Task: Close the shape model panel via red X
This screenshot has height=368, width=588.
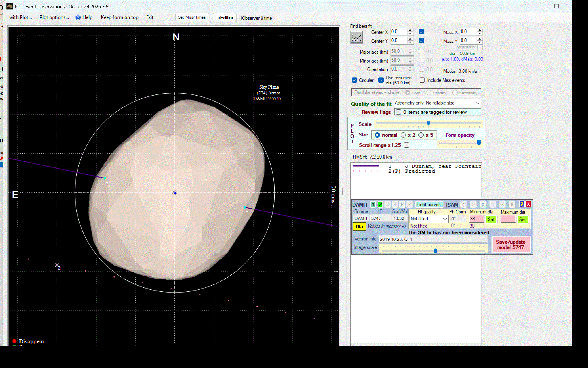Action: pyautogui.click(x=528, y=204)
